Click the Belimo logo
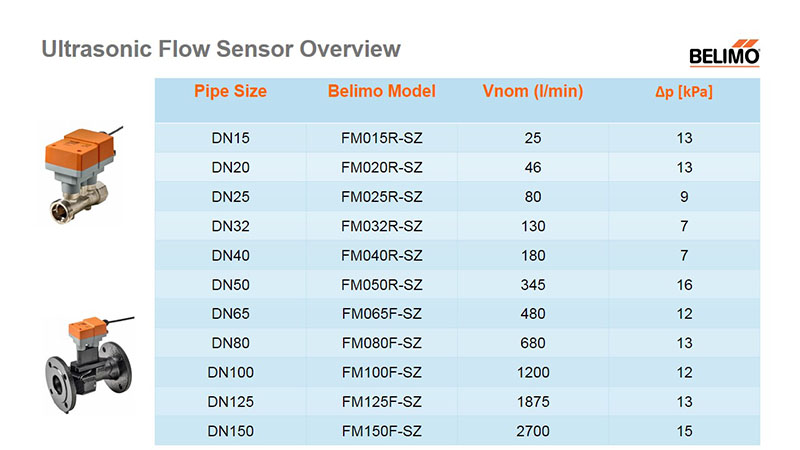The image size is (800, 450). click(x=724, y=53)
